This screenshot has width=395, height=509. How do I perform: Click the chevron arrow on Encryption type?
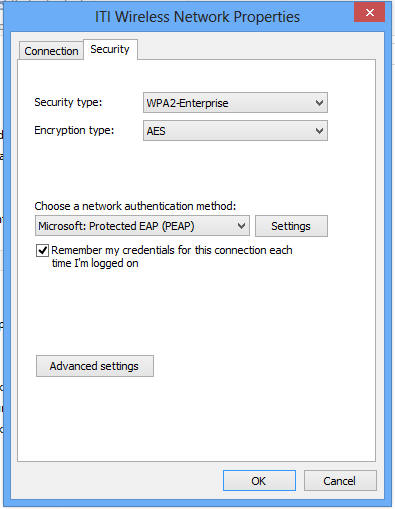pos(319,131)
